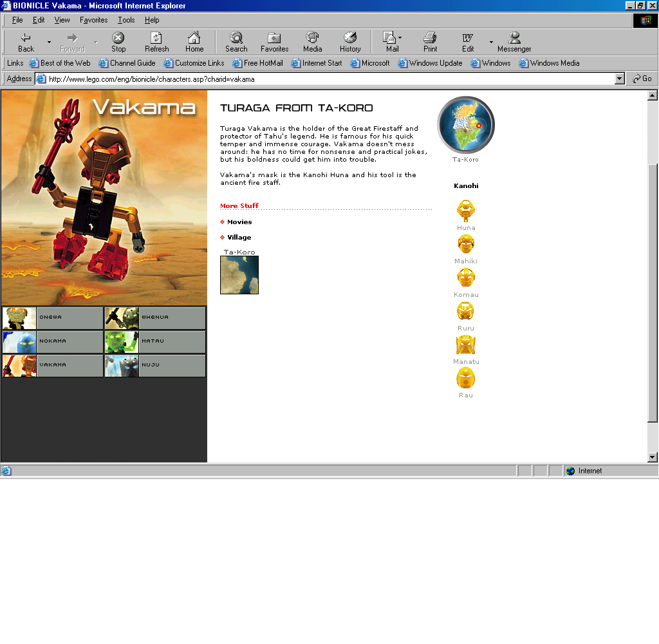The image size is (659, 644).
Task: Select Nuju character tile
Action: pos(155,366)
